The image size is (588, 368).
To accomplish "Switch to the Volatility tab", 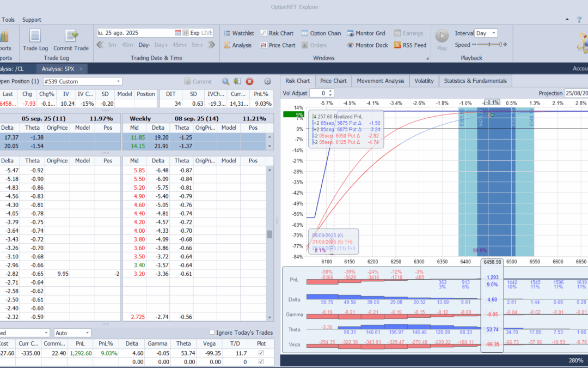I will coord(424,81).
